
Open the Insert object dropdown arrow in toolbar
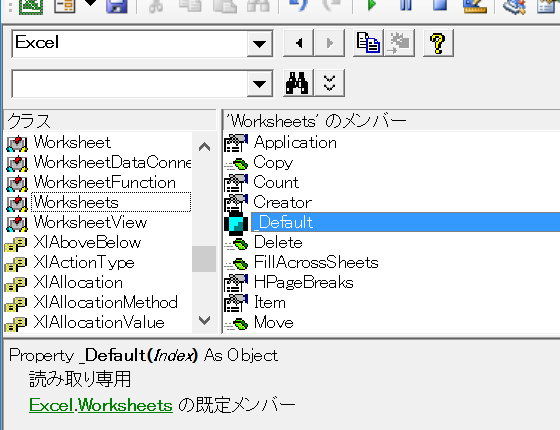pos(90,4)
